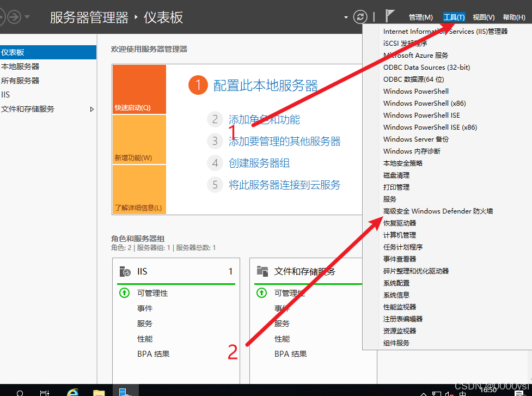532x396 pixels.
Task: Click the 新增功能(W) tile
Action: click(139, 139)
